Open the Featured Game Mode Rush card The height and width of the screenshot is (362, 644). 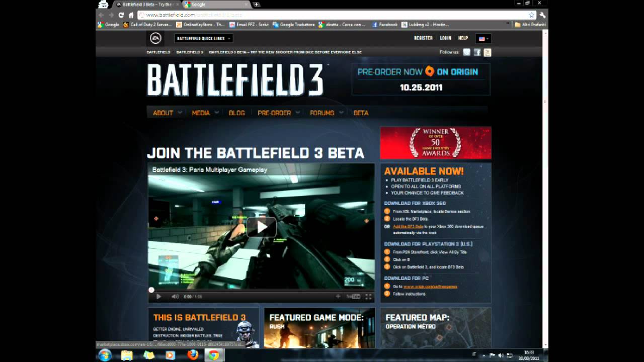(319, 328)
